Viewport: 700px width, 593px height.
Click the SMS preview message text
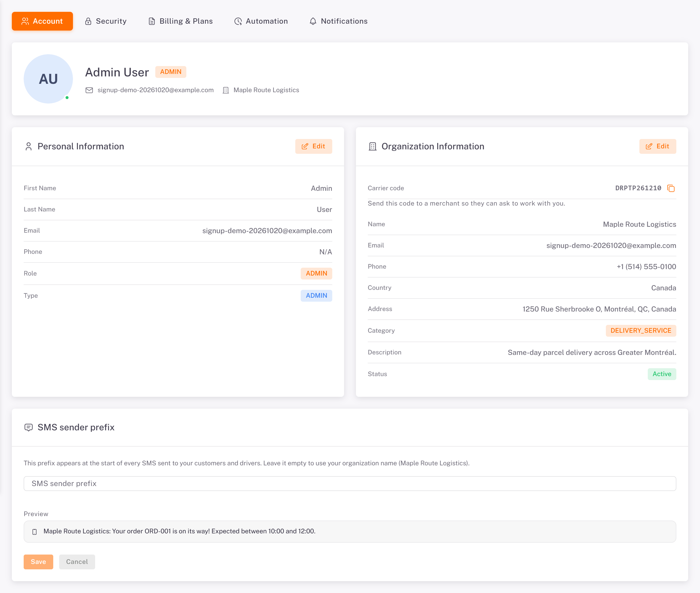pos(179,531)
